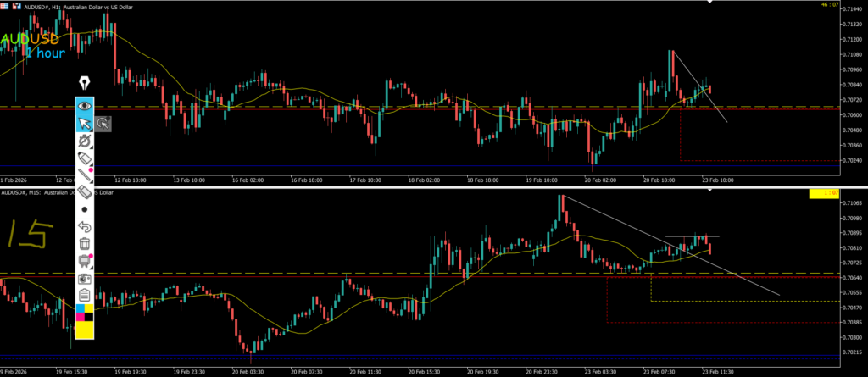The width and height of the screenshot is (868, 377).
Task: Open the clipboard notes icon
Action: pyautogui.click(x=85, y=295)
